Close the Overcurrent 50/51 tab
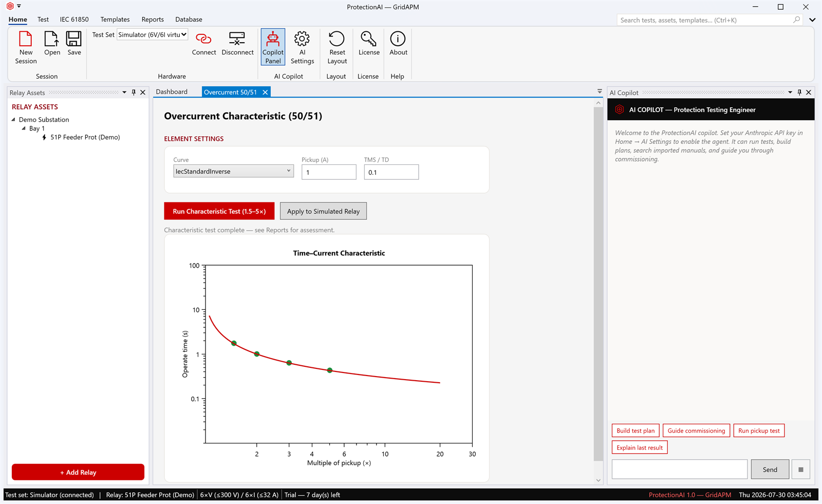This screenshot has height=504, width=822. 265,92
